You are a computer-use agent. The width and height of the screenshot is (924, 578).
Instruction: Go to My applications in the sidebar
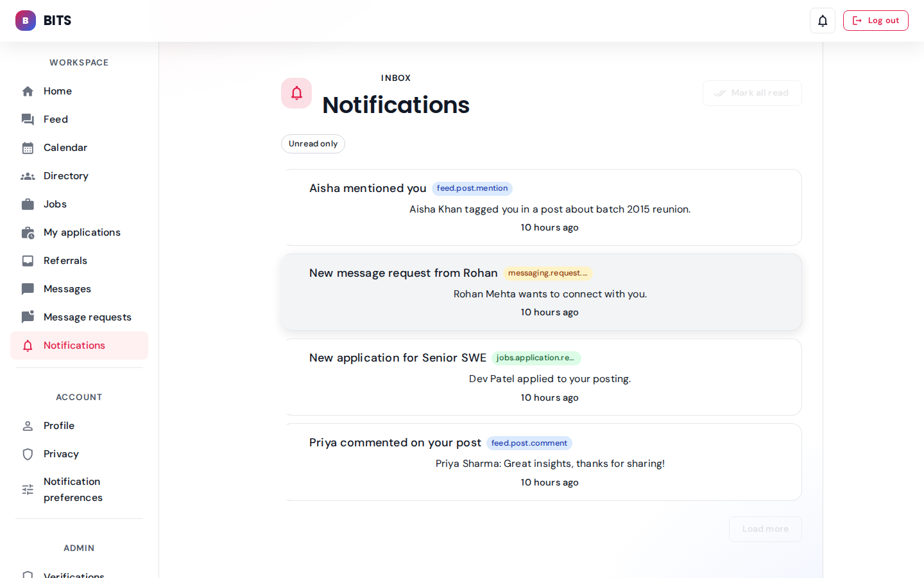[x=82, y=232]
